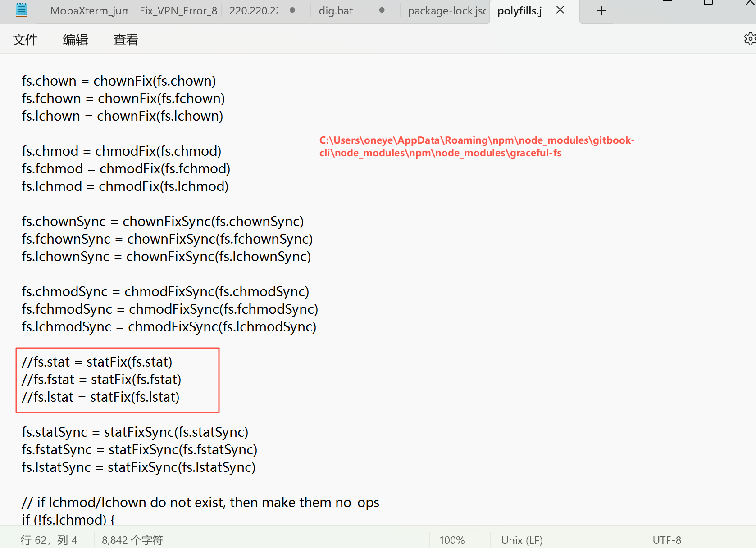This screenshot has height=548, width=756.
Task: Click the Notepad app icon in title bar
Action: (x=21, y=10)
